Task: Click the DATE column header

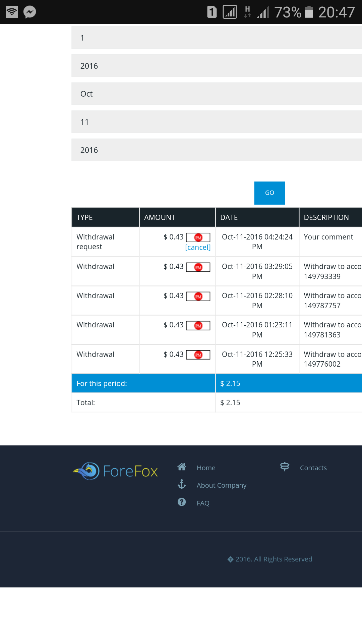Action: tap(257, 217)
